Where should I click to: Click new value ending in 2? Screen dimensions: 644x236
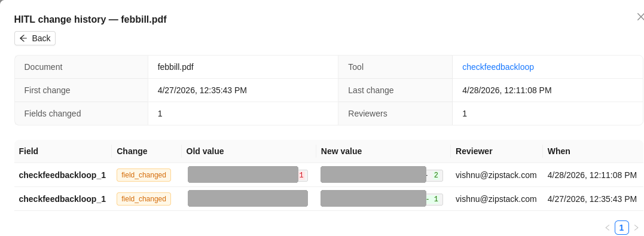pyautogui.click(x=381, y=175)
